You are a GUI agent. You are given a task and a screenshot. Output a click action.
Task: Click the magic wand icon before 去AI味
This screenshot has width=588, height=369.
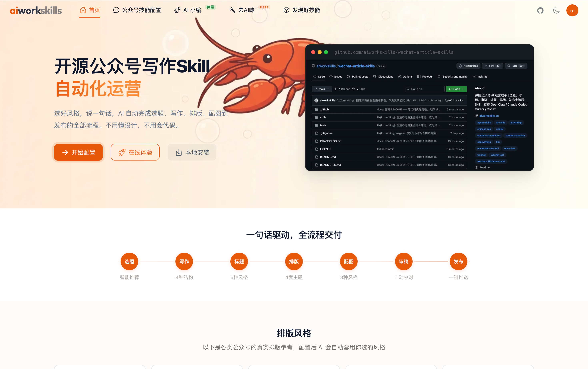[232, 10]
